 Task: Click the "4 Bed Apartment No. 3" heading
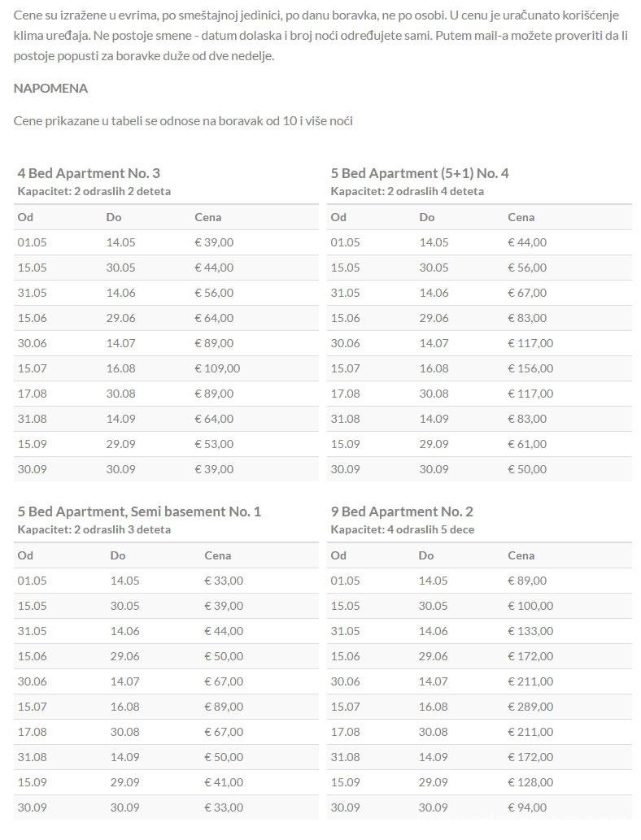point(89,173)
